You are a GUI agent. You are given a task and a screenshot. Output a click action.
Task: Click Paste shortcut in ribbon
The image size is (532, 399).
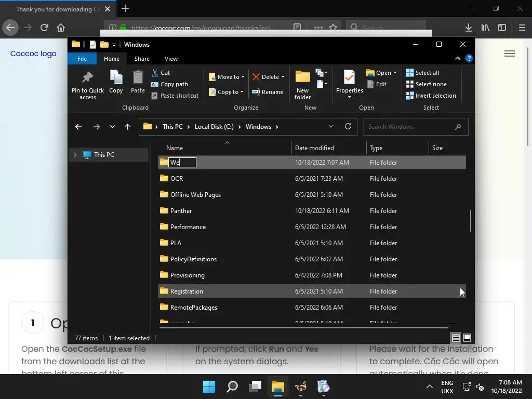pyautogui.click(x=175, y=96)
